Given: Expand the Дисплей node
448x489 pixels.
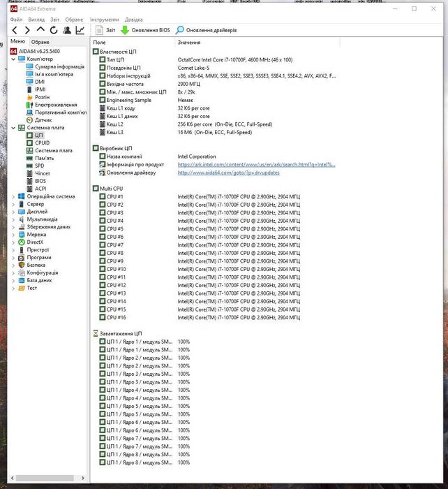Looking at the screenshot, I should [13, 212].
